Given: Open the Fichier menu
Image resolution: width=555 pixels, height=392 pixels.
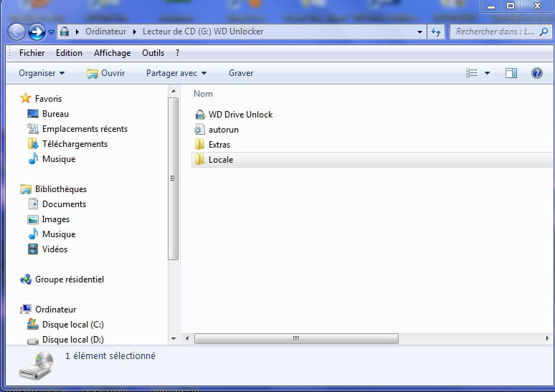Looking at the screenshot, I should click(32, 53).
